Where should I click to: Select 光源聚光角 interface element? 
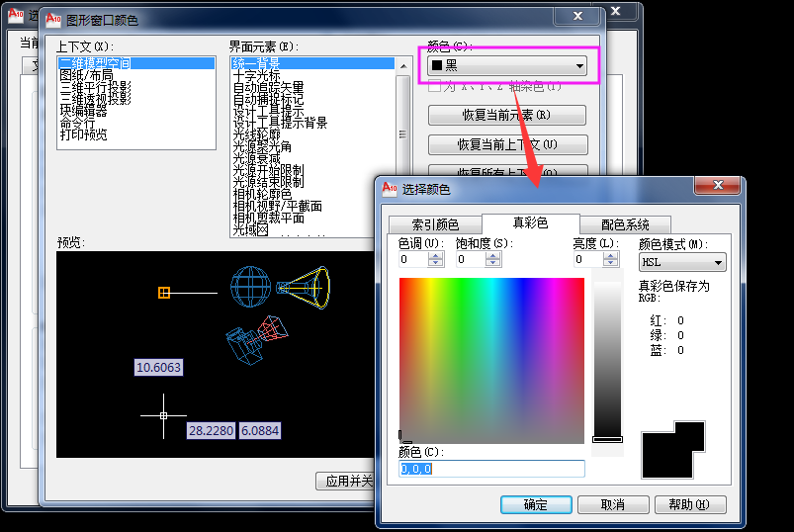point(262,146)
